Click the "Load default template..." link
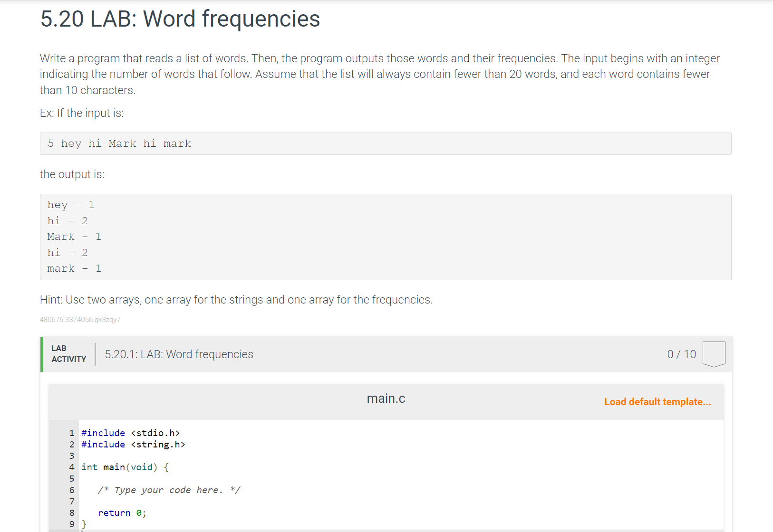Screen dimensions: 773x532 click(x=657, y=402)
